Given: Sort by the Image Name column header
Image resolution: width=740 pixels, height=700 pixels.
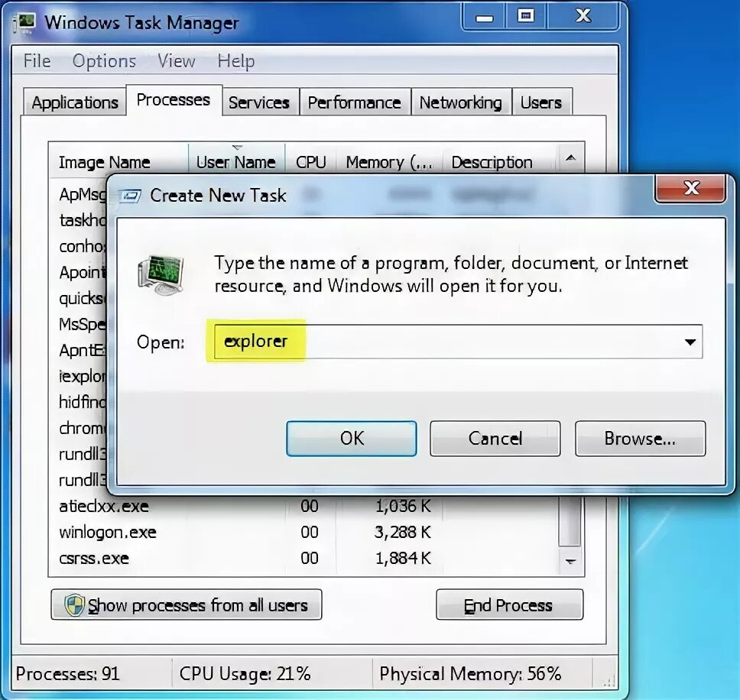Looking at the screenshot, I should pos(118,162).
